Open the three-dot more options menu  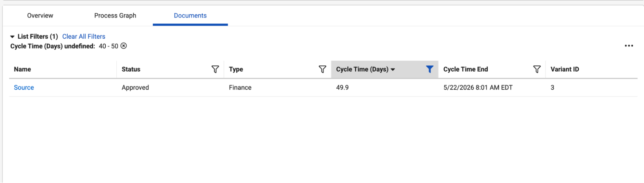point(629,46)
